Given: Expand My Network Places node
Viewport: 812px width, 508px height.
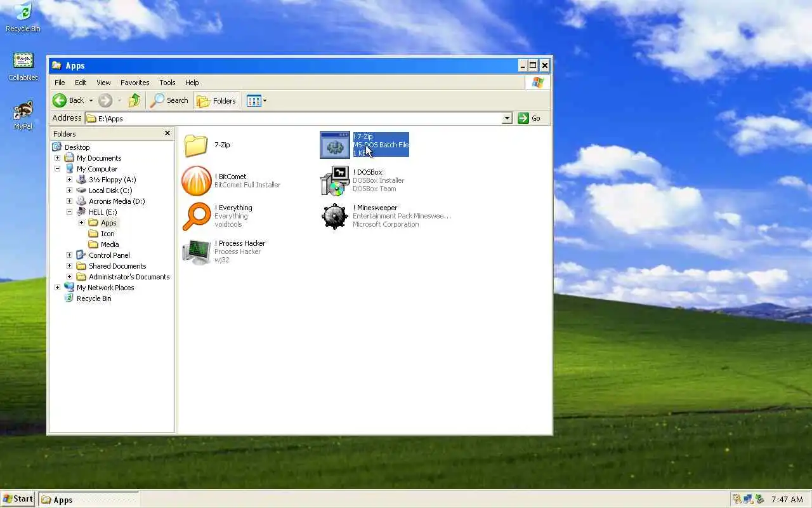Looking at the screenshot, I should [x=57, y=288].
